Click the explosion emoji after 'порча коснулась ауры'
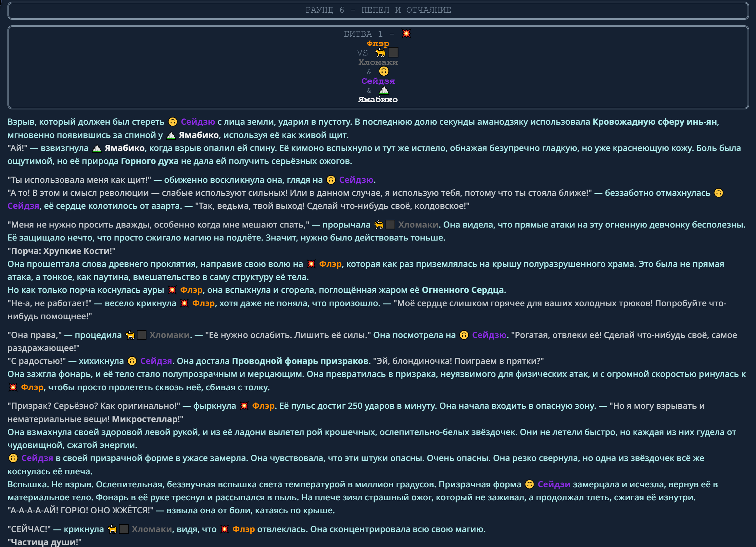Viewport: 756px width, 547px height. (x=172, y=290)
